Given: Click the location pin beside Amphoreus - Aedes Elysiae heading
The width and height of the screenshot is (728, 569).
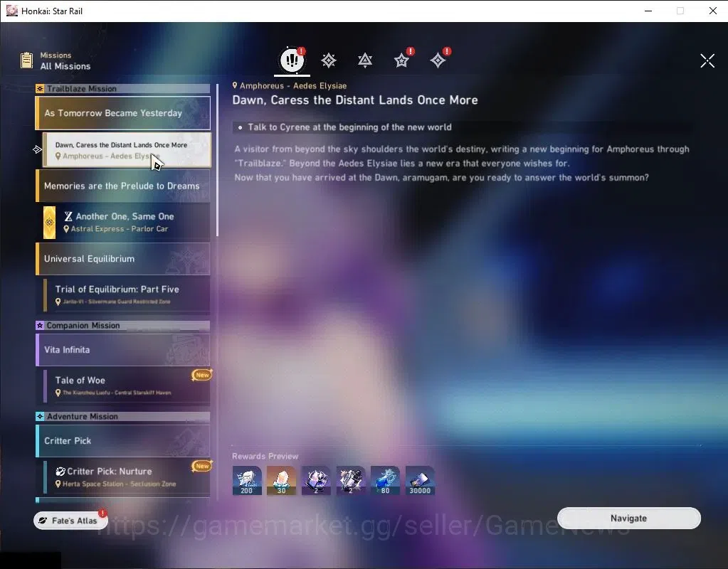Looking at the screenshot, I should click(x=235, y=85).
